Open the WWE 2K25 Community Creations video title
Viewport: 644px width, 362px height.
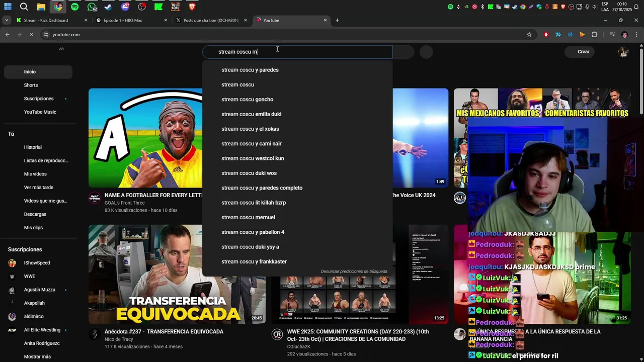pos(358,335)
